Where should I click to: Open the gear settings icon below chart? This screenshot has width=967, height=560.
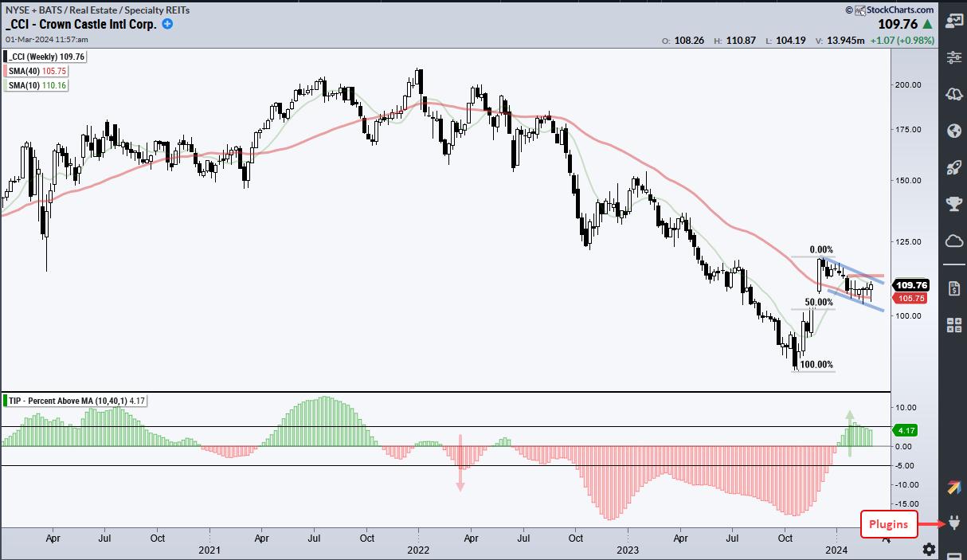click(x=929, y=549)
